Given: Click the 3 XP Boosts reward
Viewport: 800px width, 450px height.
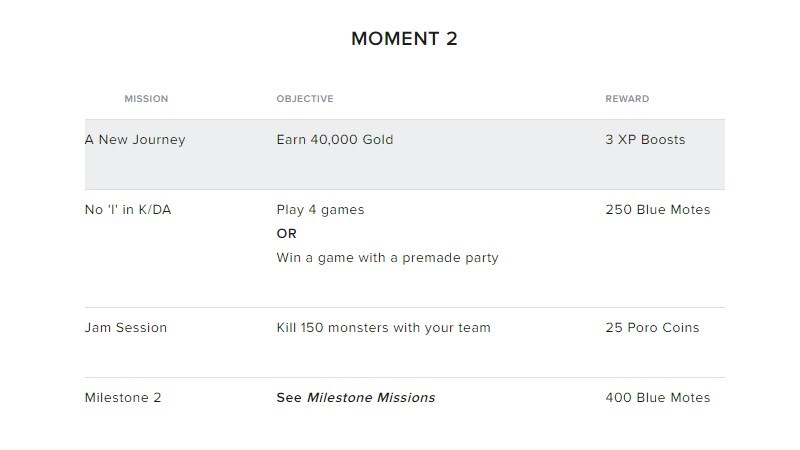Looking at the screenshot, I should pyautogui.click(x=645, y=140).
